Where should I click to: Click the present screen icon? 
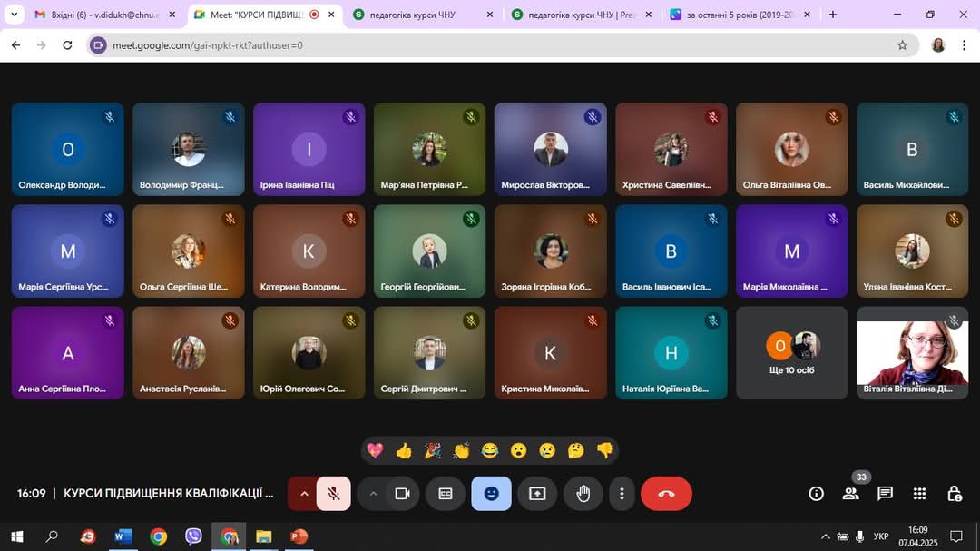[x=537, y=494]
